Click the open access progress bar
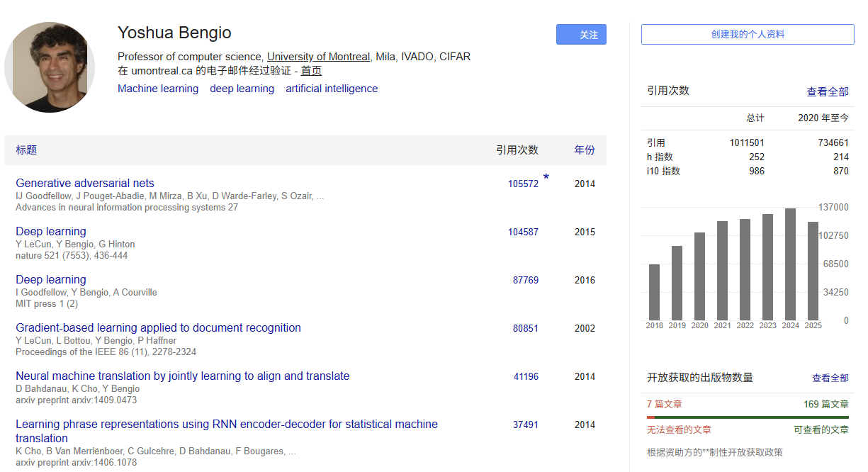The width and height of the screenshot is (868, 472). pos(748,417)
